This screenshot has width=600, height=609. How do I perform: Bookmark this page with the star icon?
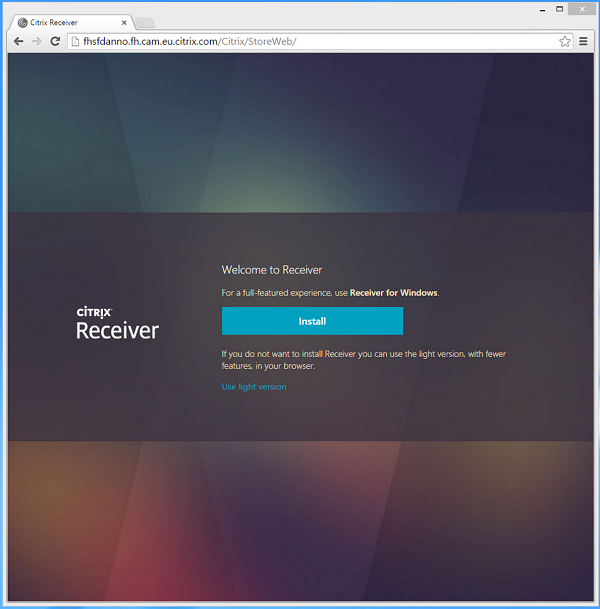[565, 41]
